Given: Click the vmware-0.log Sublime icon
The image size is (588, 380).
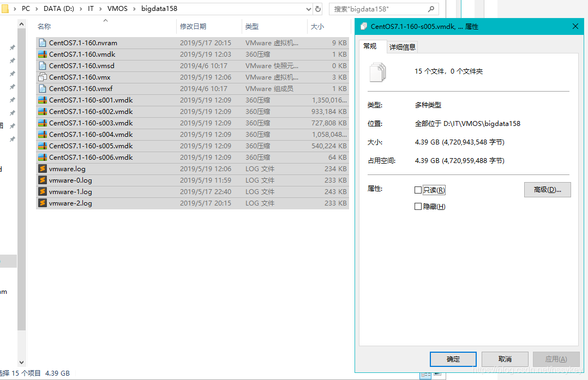Looking at the screenshot, I should (x=43, y=180).
